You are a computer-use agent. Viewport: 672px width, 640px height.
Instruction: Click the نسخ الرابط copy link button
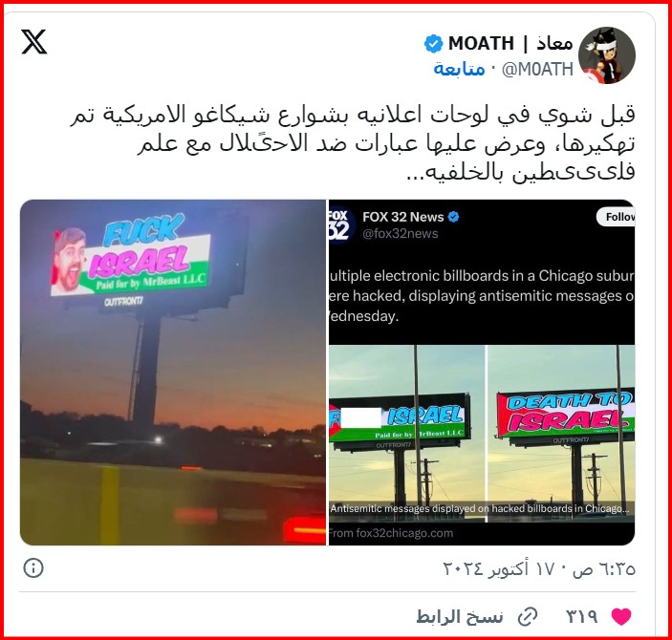coord(460,617)
